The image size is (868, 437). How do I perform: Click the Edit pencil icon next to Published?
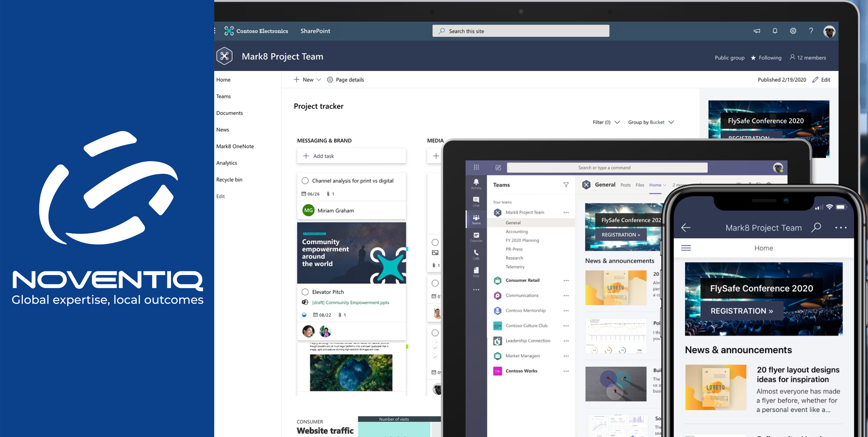pos(815,79)
